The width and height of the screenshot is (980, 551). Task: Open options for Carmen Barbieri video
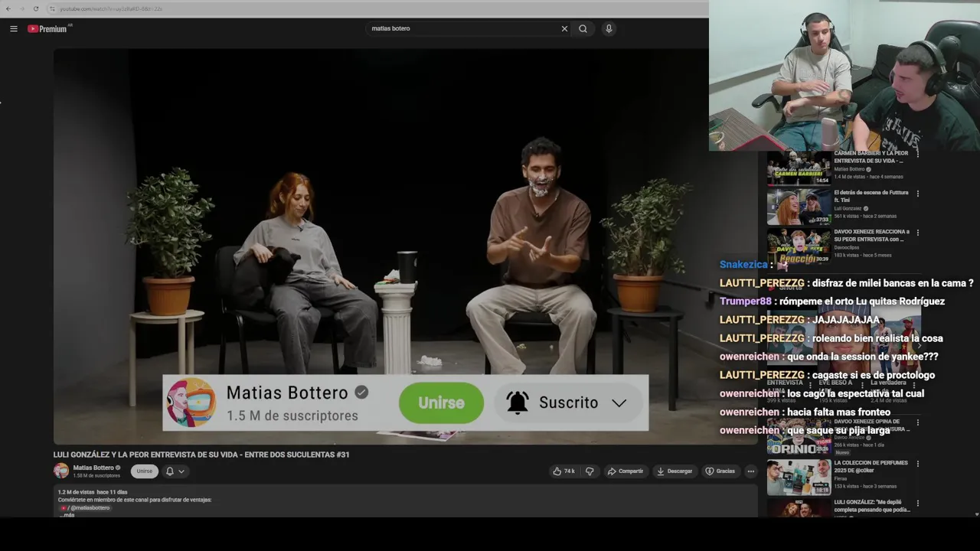pyautogui.click(x=917, y=154)
